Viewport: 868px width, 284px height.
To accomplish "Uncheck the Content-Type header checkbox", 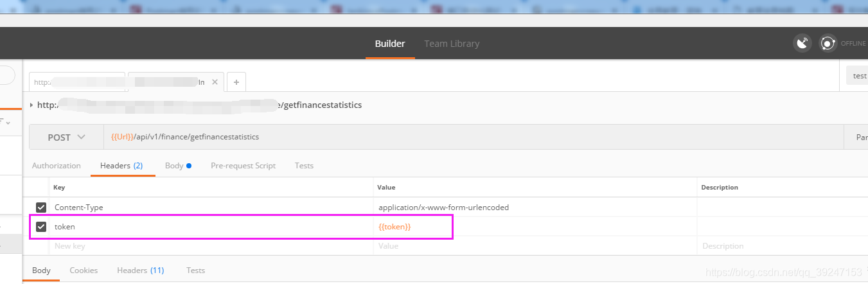I will coord(41,208).
